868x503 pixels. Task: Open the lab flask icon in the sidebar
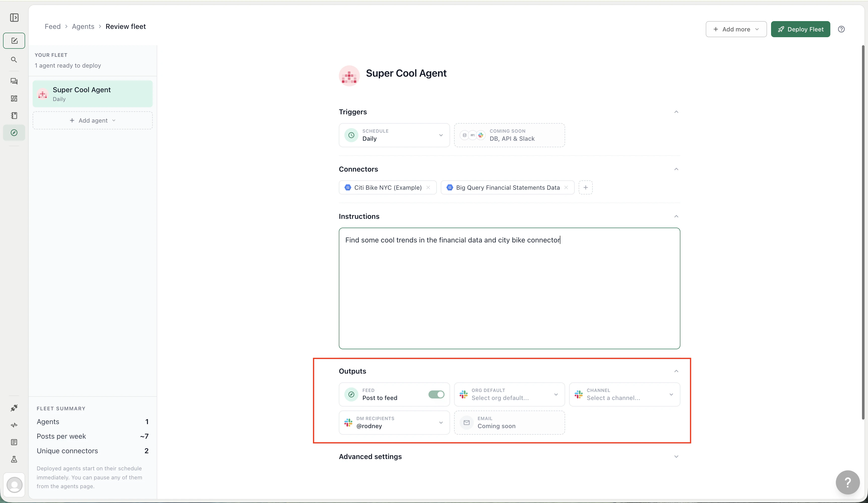pos(14,460)
